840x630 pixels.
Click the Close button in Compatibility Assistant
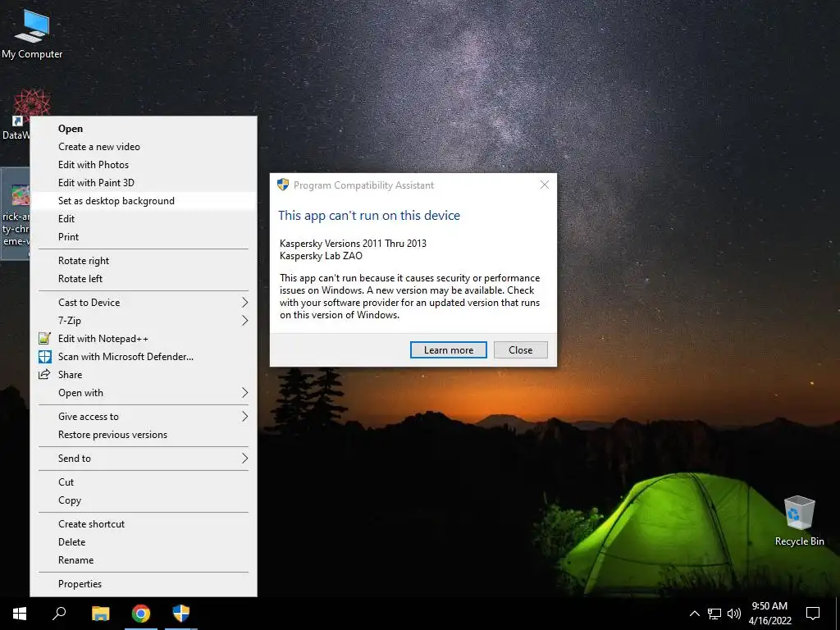(520, 349)
